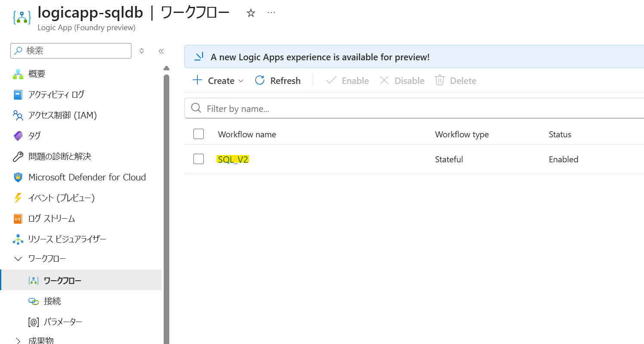Image resolution: width=644 pixels, height=344 pixels.
Task: Click the Logic App (Foundry preview) subtitle
Action: (x=87, y=28)
